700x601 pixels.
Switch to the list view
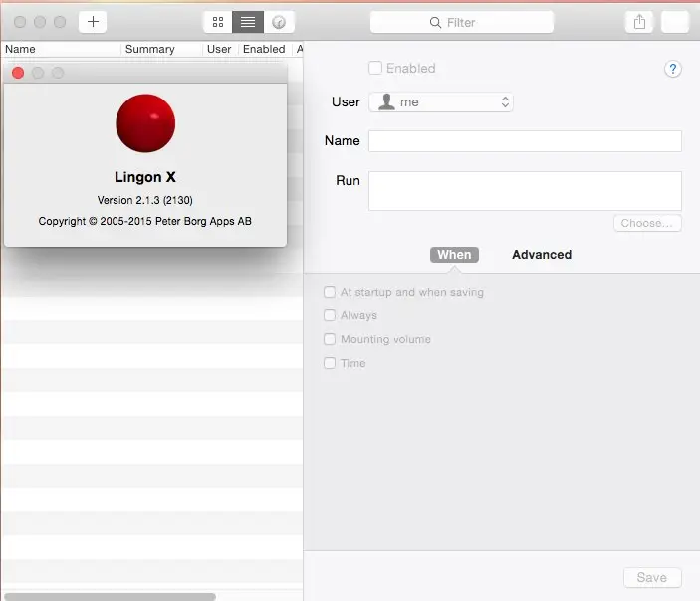248,22
